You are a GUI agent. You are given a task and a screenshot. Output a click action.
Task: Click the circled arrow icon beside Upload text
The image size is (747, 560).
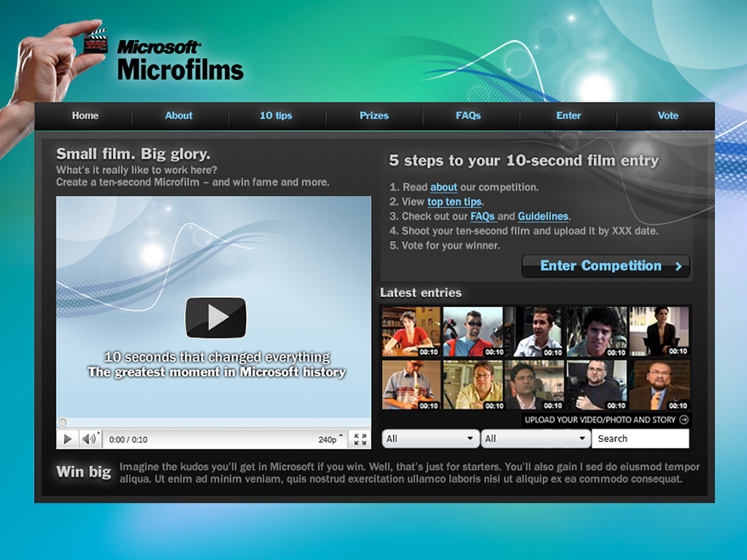(683, 419)
